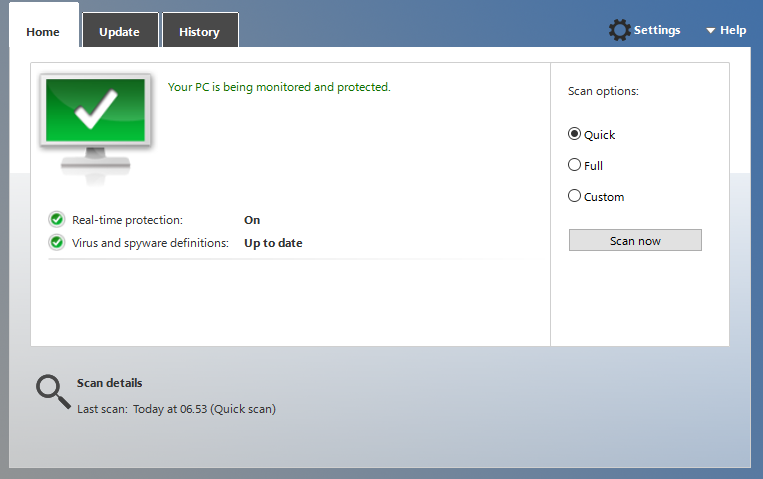Click the Virus and spyware definitions check icon
Viewport: 763px width, 479px height.
[x=56, y=243]
